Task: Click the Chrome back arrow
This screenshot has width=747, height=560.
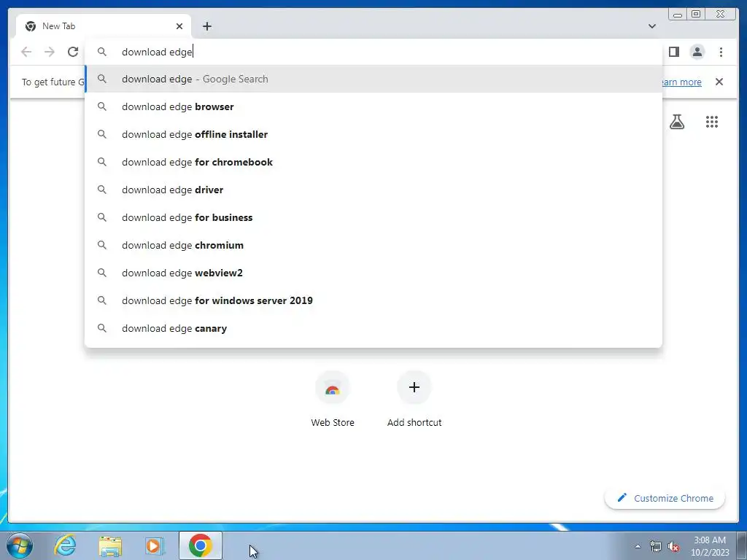Action: click(x=26, y=52)
